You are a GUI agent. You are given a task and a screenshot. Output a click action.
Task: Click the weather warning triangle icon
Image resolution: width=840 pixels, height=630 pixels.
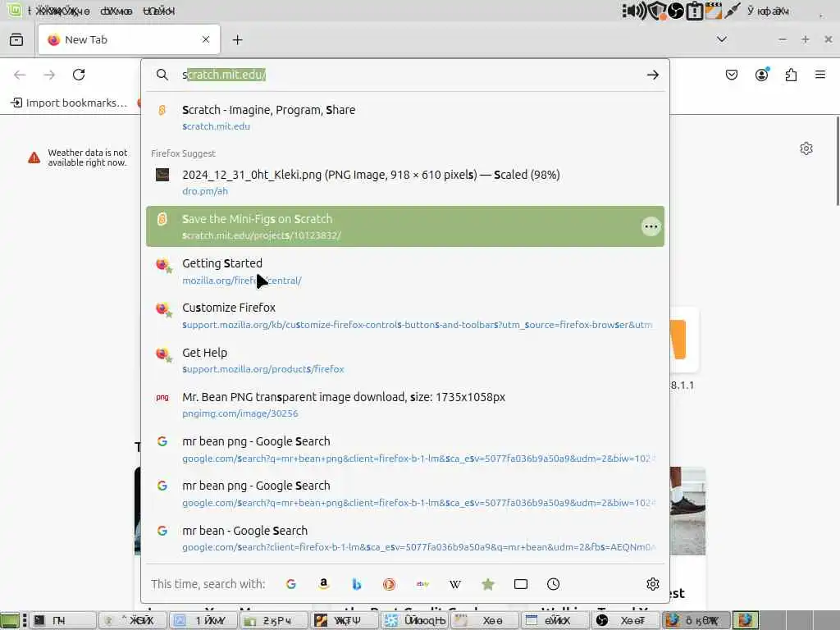click(x=34, y=157)
